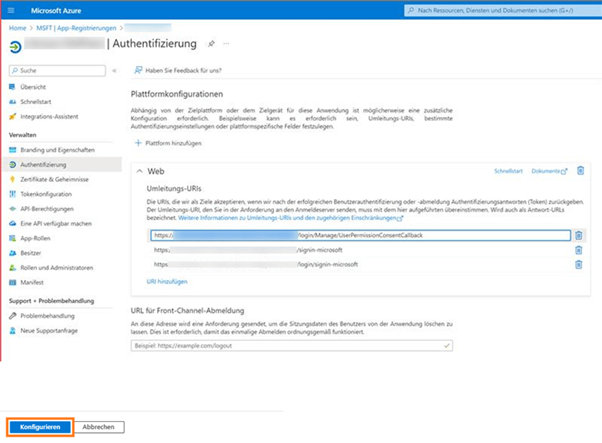The width and height of the screenshot is (602, 443).
Task: Click Abbrechen button
Action: click(x=99, y=427)
